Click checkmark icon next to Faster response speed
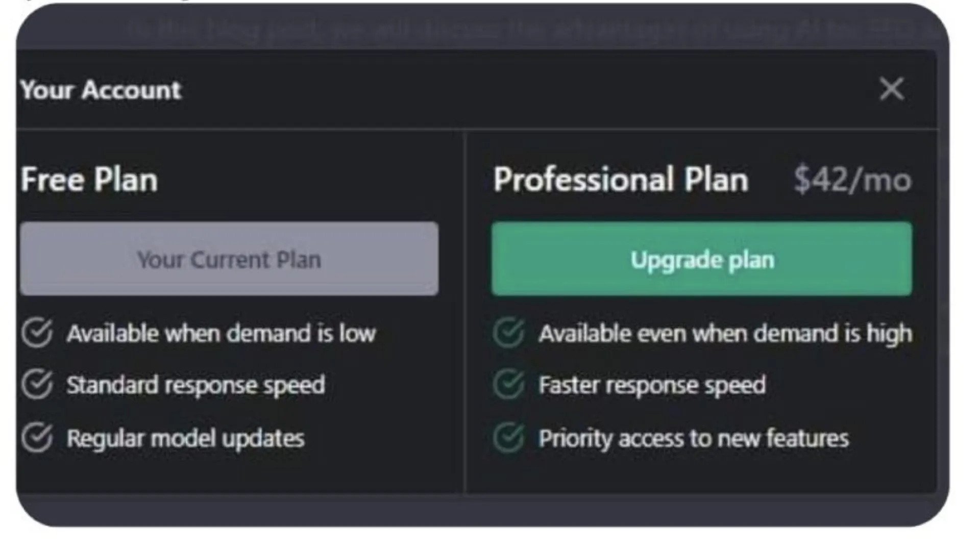 509,384
